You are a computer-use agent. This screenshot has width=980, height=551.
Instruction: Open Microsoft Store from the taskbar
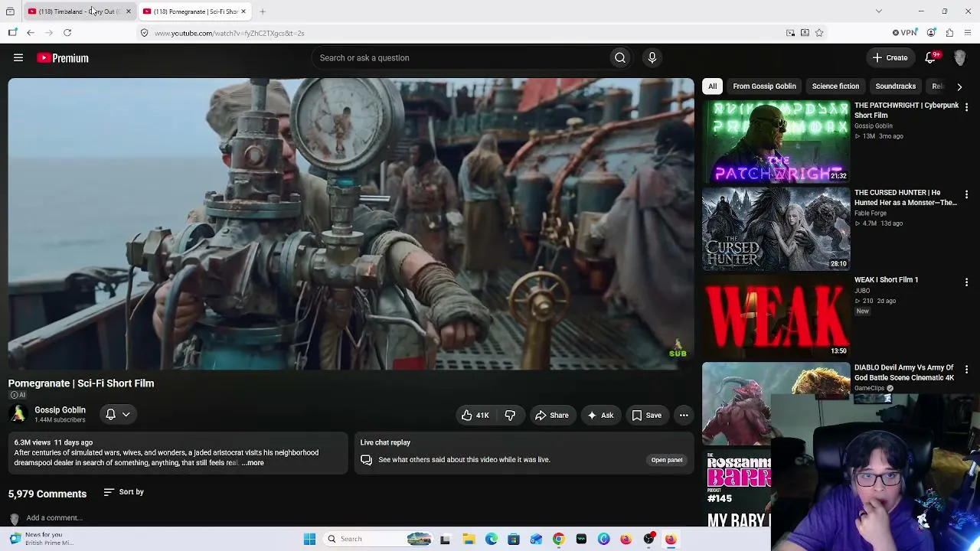[514, 539]
